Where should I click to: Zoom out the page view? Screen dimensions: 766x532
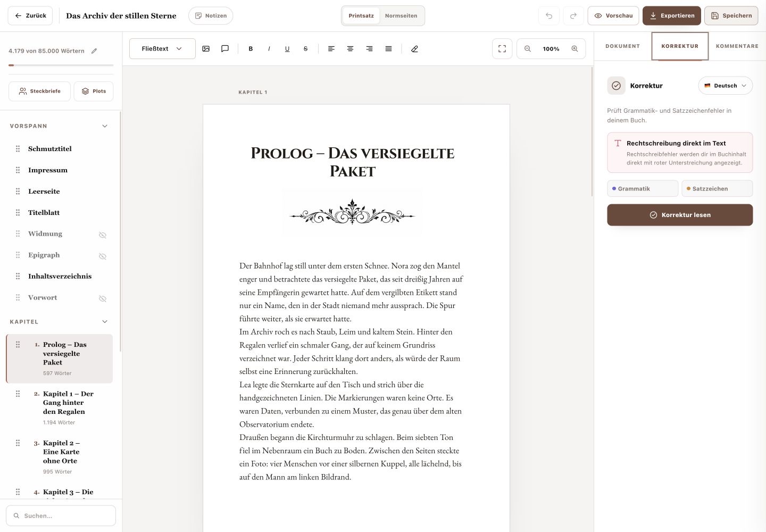[x=528, y=48]
